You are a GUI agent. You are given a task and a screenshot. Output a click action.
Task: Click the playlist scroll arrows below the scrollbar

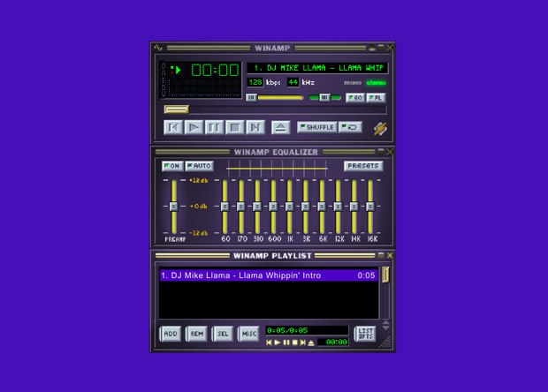(x=386, y=325)
